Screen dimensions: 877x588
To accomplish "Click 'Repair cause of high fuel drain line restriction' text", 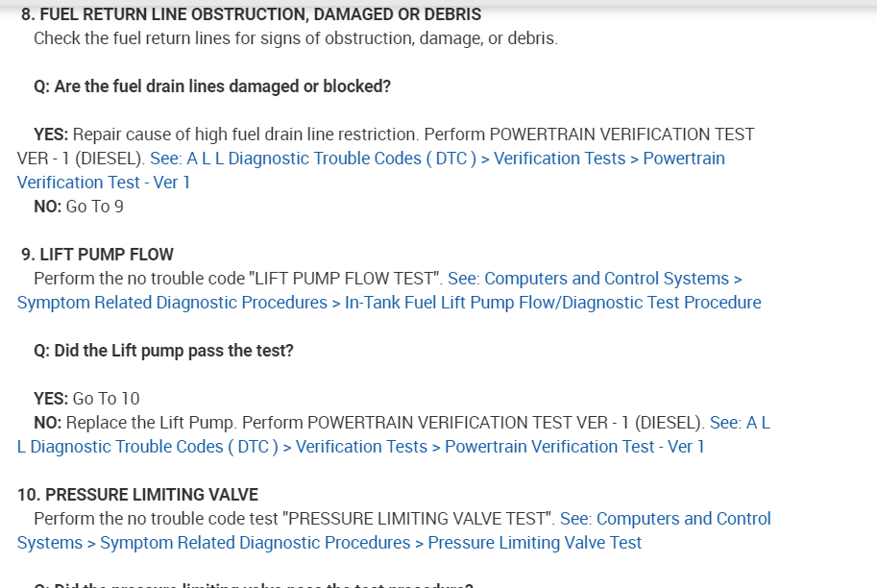I will point(245,135).
